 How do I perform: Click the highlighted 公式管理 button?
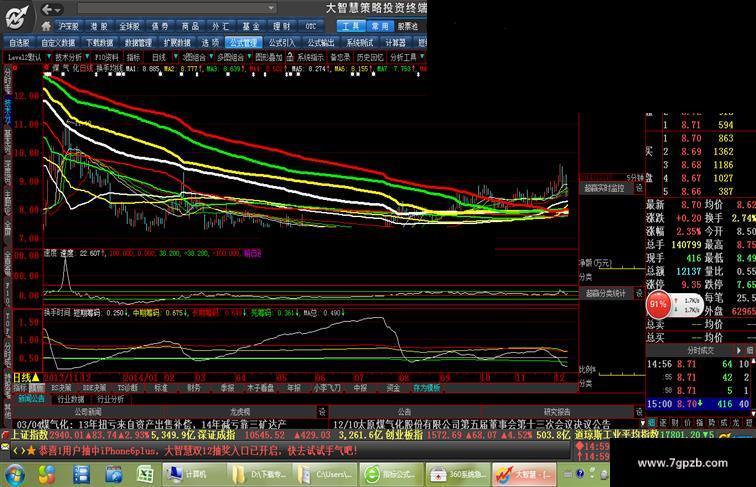243,43
